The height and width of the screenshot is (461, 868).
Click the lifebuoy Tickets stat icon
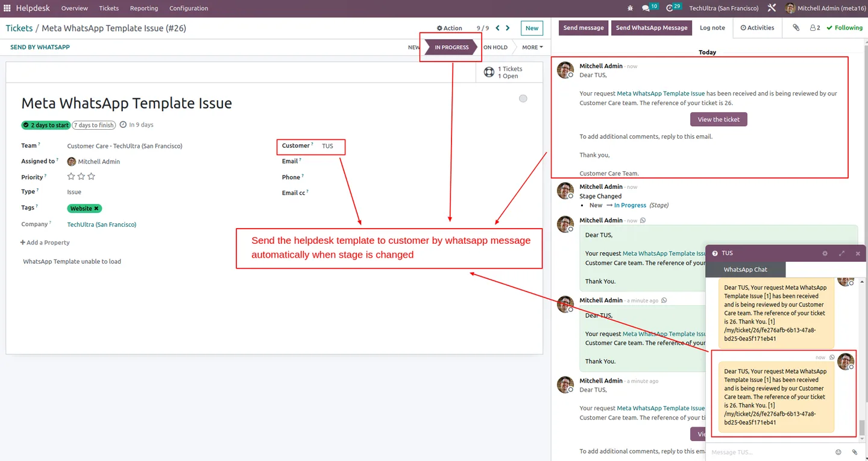[x=489, y=72]
